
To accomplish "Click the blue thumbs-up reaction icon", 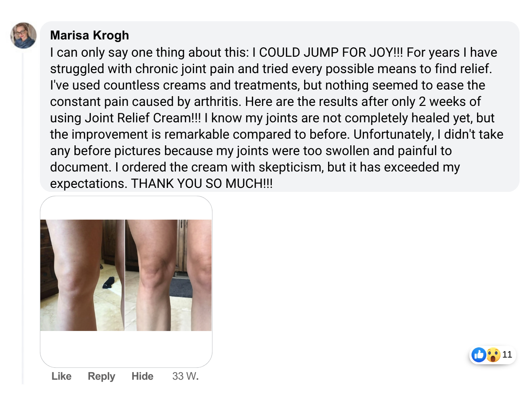I will pos(479,354).
